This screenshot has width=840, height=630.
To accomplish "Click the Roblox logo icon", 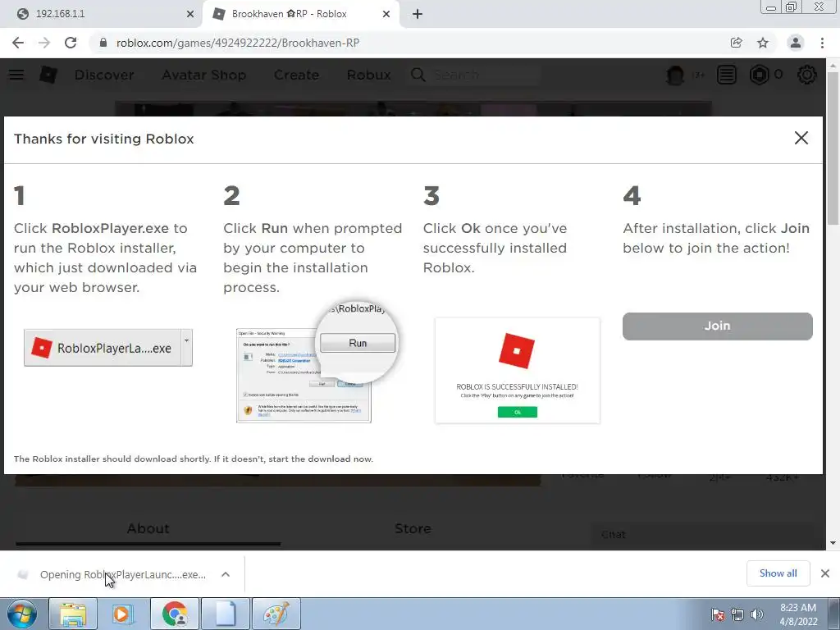I will [48, 75].
